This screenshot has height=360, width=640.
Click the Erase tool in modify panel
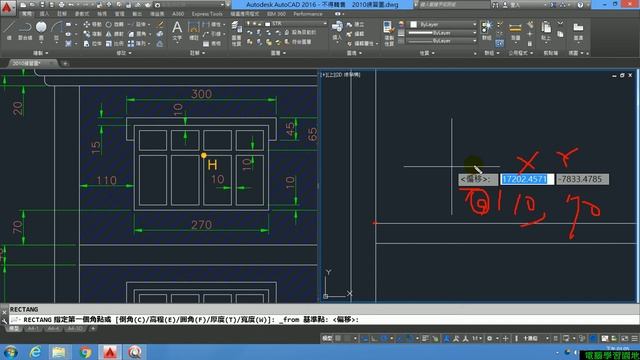coord(161,24)
